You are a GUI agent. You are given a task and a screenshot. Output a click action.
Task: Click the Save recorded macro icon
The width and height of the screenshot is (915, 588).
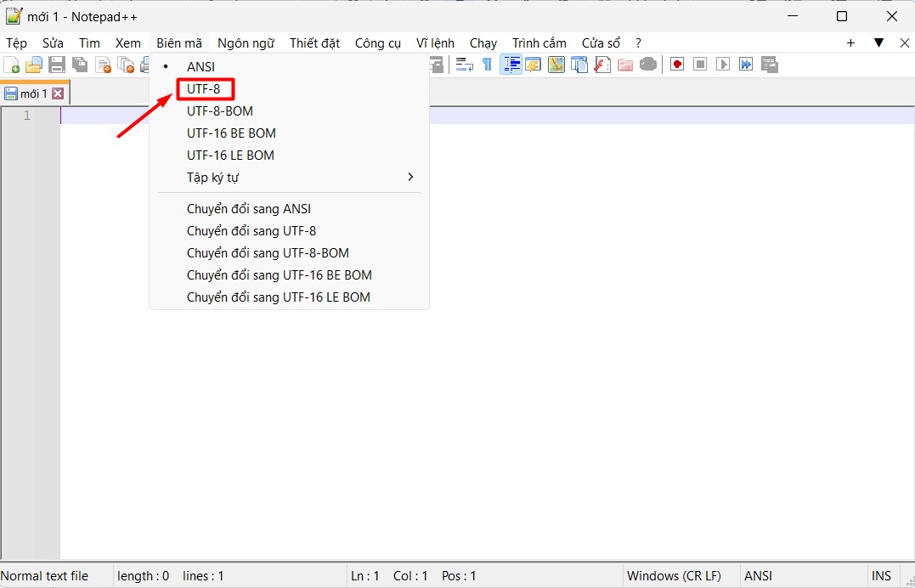coord(770,65)
